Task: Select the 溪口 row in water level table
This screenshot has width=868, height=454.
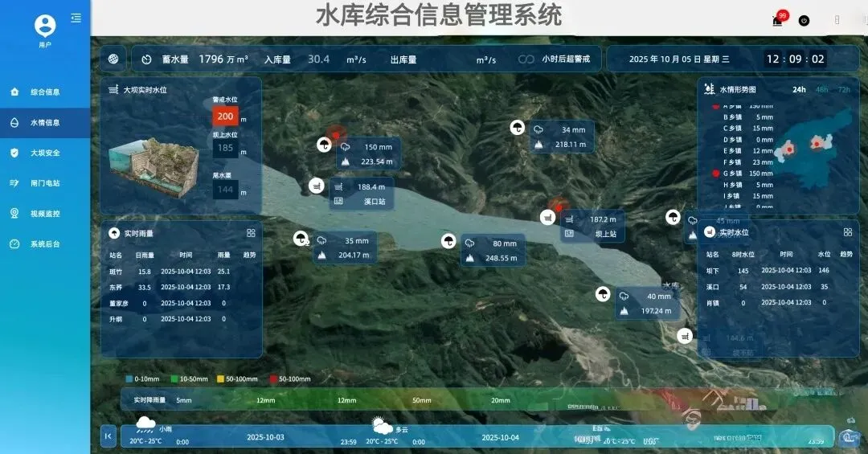Action: coord(779,287)
